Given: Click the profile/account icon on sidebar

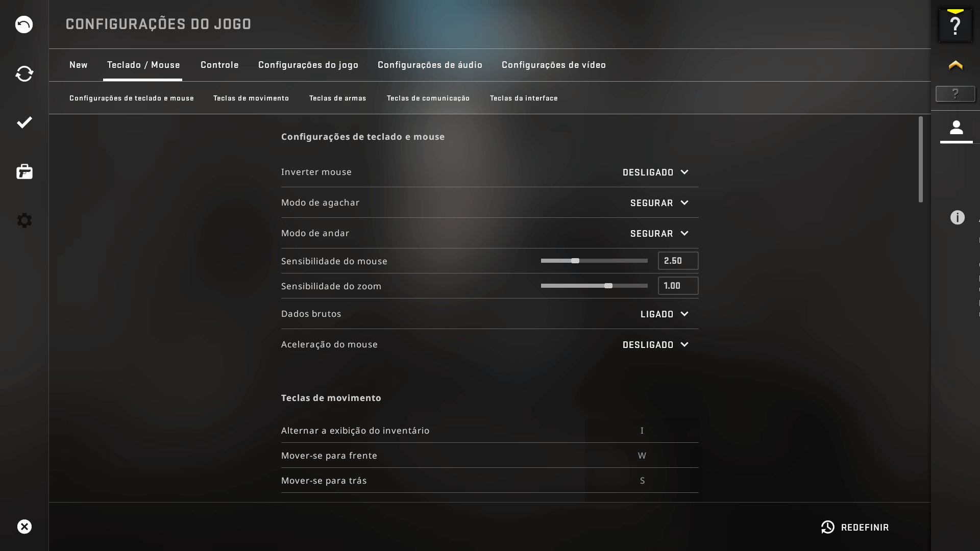Looking at the screenshot, I should pyautogui.click(x=957, y=129).
